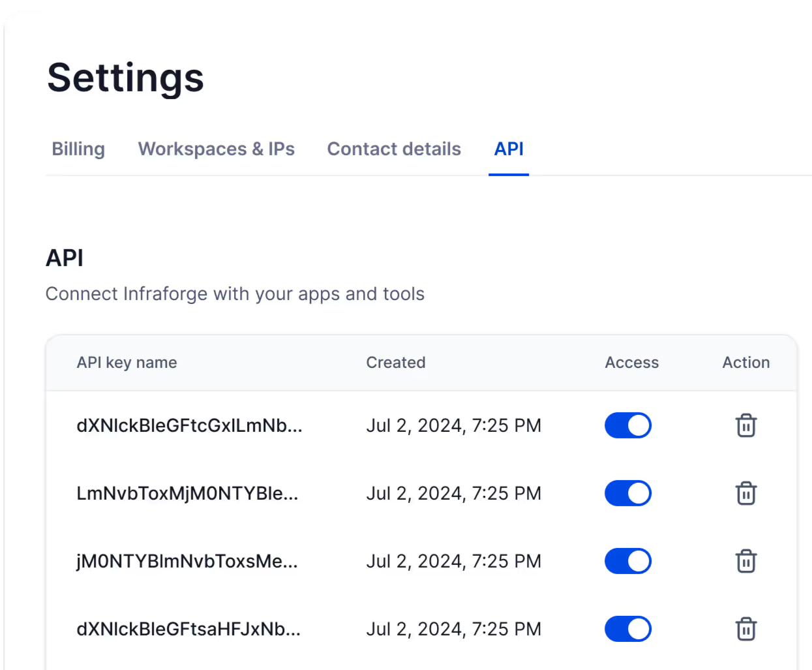The image size is (812, 670).
Task: Click the API key name column header
Action: 127,363
